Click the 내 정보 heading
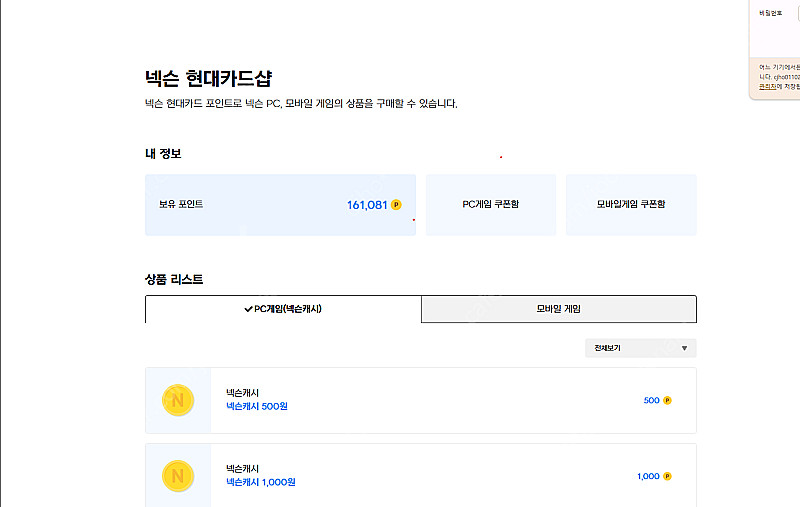Viewport: 800px width, 507px height. pos(163,154)
